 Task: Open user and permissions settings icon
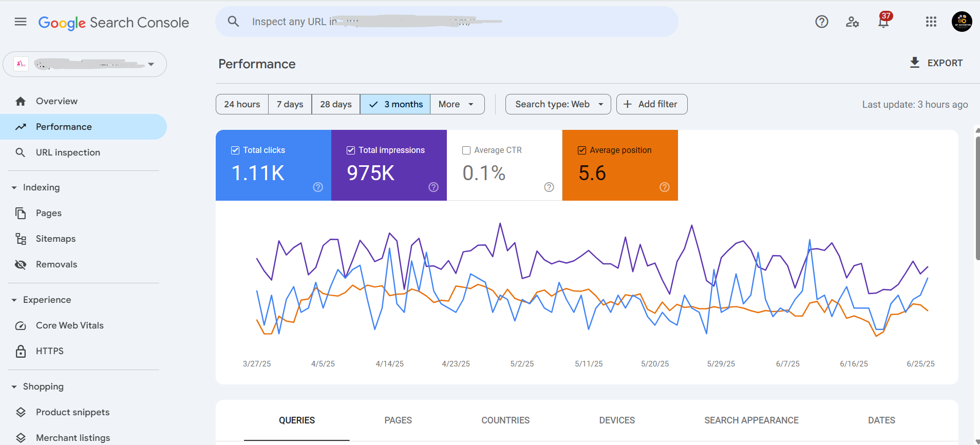[853, 22]
